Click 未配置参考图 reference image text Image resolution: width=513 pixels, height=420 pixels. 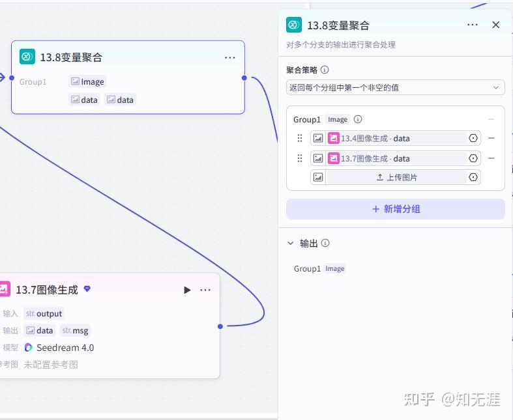(x=51, y=365)
